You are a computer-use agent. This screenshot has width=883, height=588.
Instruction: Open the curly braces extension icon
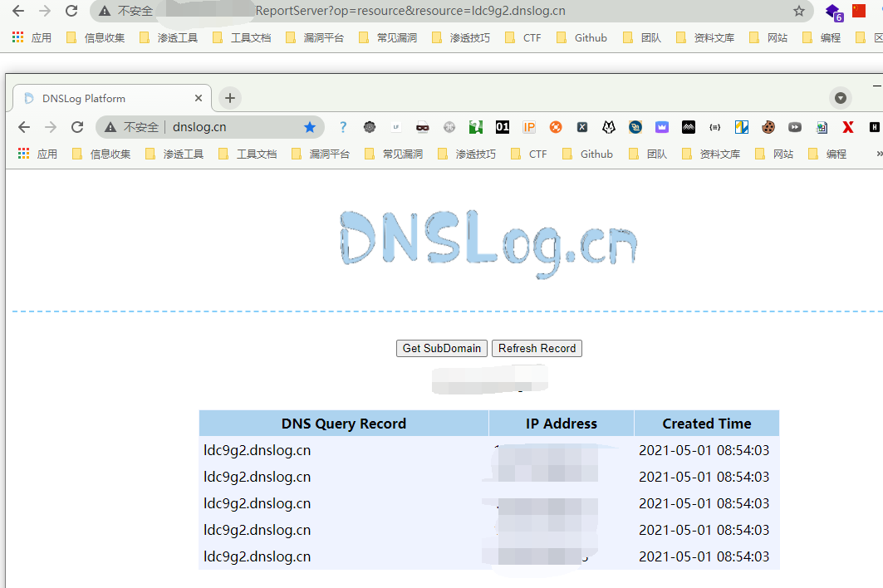[x=714, y=127]
